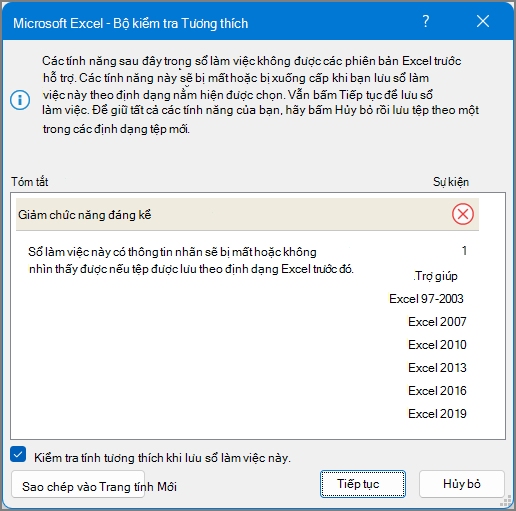Open help with the question mark icon
Viewport: 516px width, 511px height.
(x=426, y=21)
